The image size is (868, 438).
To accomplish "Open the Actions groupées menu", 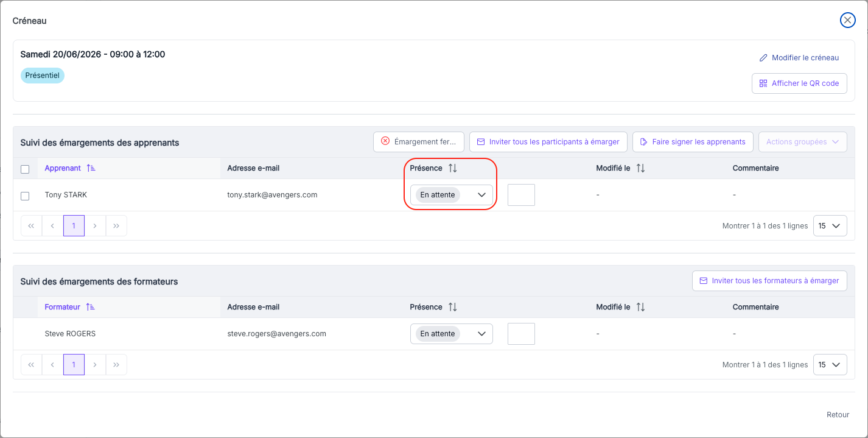I will coord(802,142).
